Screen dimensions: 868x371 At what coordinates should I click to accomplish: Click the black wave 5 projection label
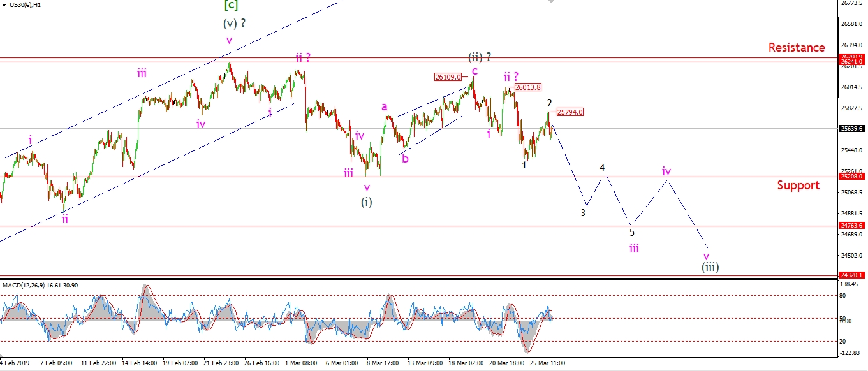tap(632, 233)
